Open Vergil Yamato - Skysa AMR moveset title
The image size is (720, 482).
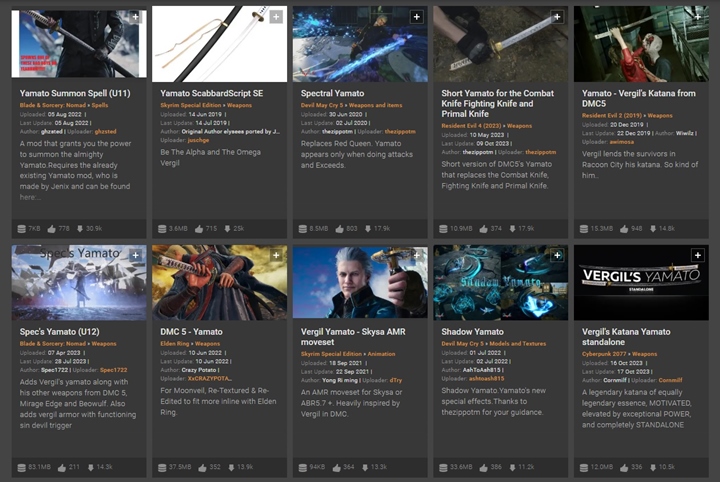tap(353, 336)
